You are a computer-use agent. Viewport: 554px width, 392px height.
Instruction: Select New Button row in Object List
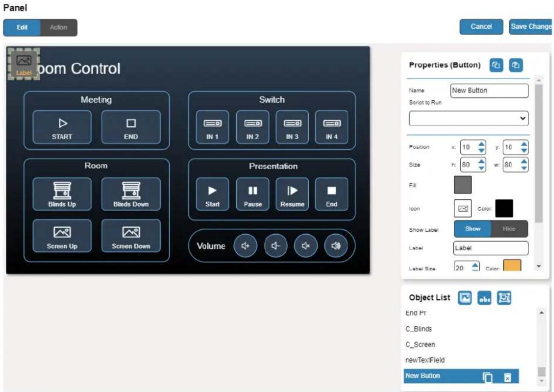(461, 377)
